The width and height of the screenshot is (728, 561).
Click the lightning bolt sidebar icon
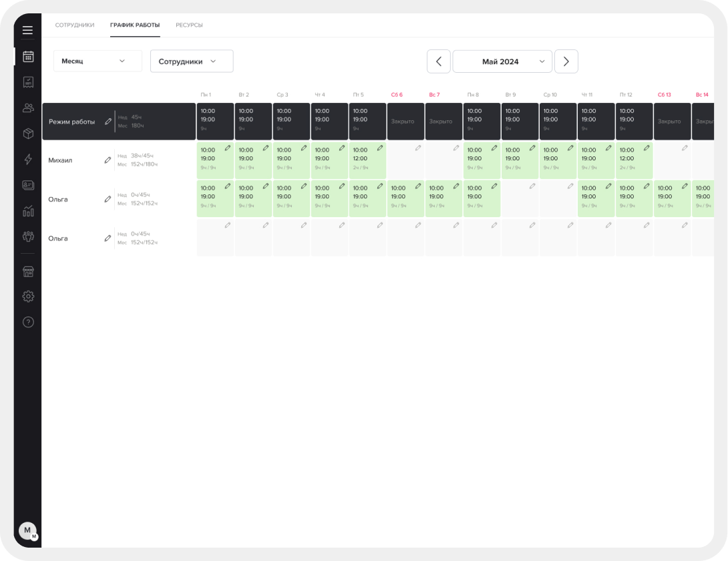tap(28, 159)
